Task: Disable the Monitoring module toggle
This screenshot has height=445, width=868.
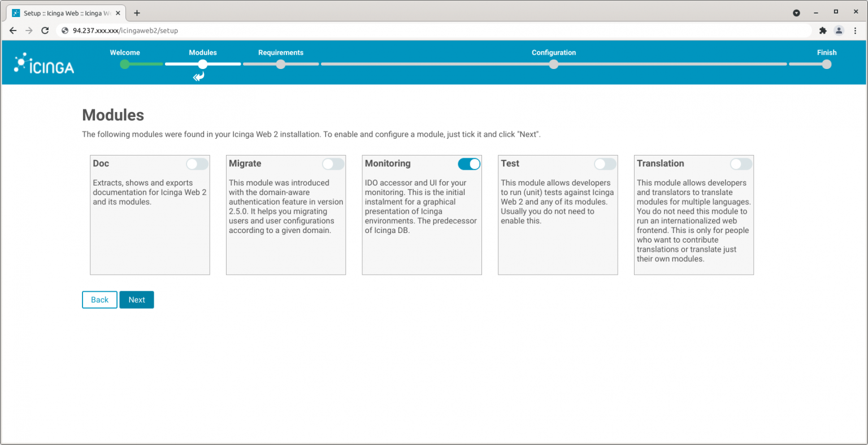Action: (x=468, y=163)
